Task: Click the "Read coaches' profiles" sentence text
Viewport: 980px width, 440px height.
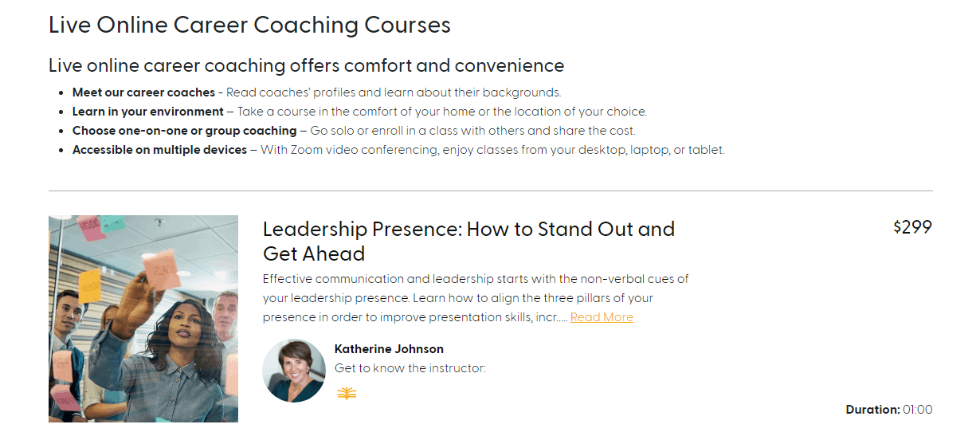Action: pos(394,92)
